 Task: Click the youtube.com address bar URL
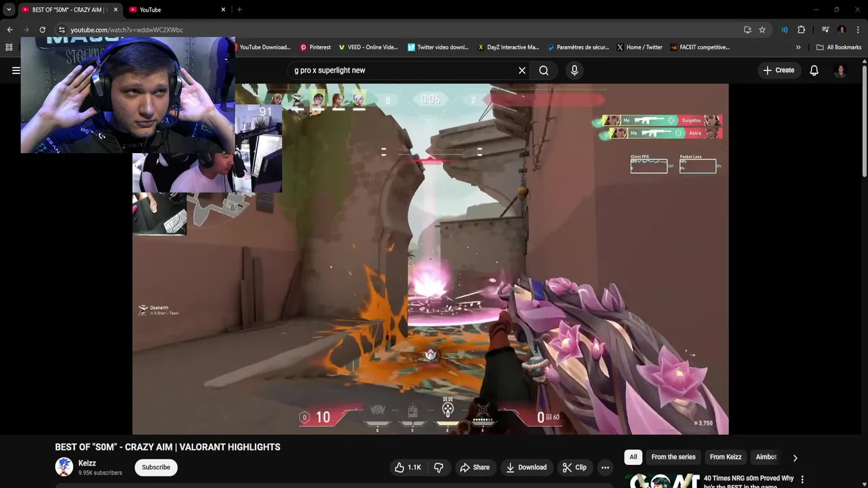[127, 30]
